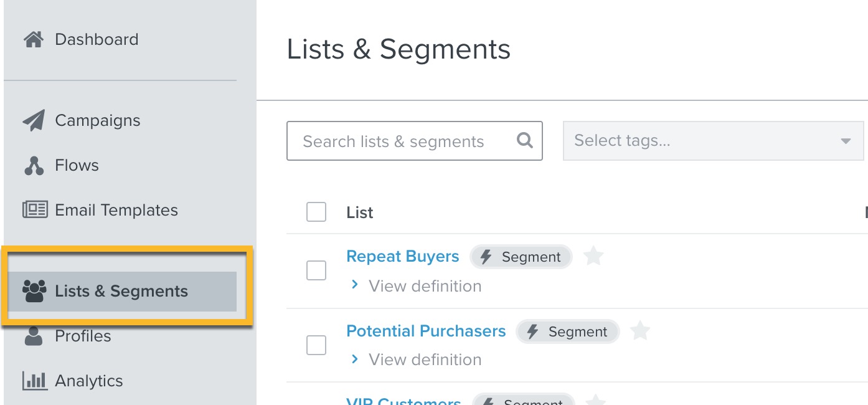Open the Select tags dropdown
The image size is (868, 405).
[x=713, y=141]
